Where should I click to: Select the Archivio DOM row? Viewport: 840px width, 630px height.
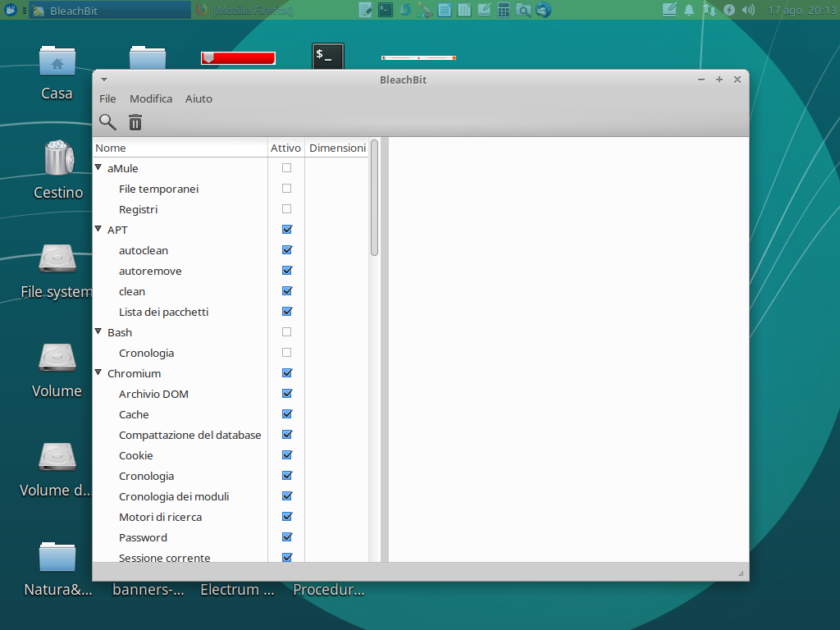(231, 394)
